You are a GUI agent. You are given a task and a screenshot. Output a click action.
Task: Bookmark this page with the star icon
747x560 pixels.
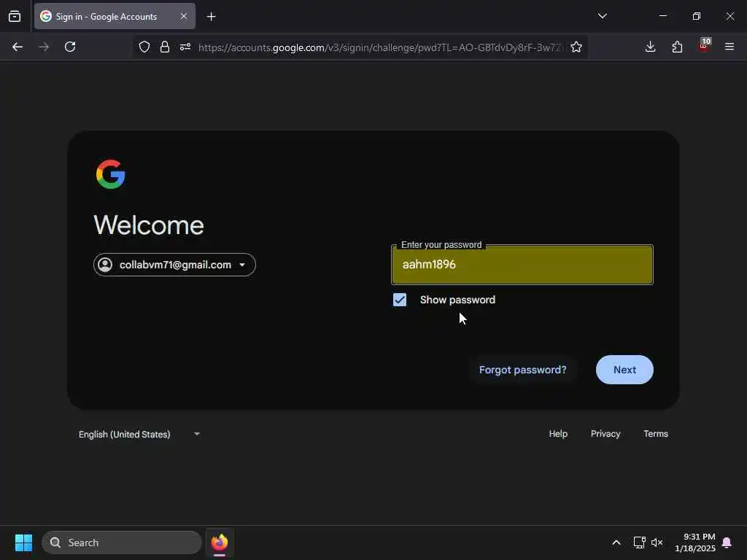pyautogui.click(x=576, y=47)
